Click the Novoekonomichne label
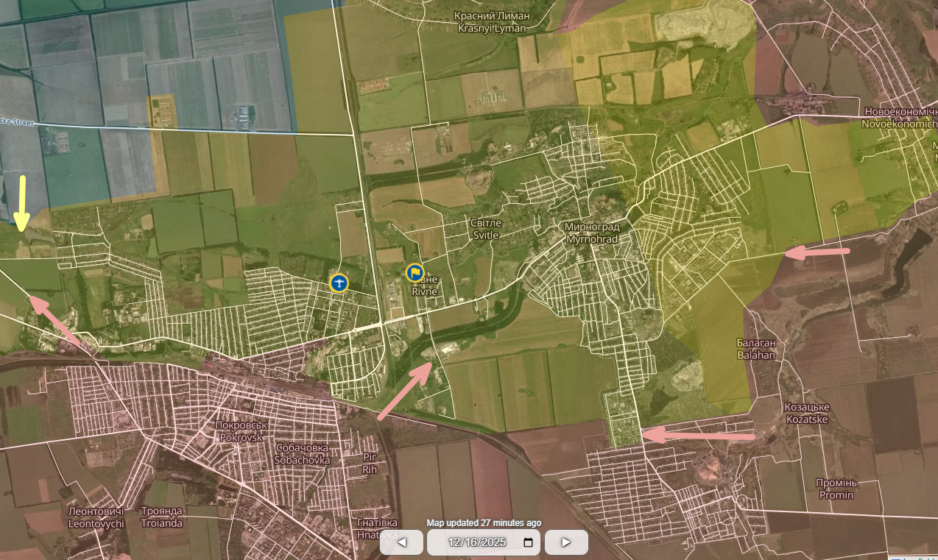The image size is (938, 560). (900, 118)
